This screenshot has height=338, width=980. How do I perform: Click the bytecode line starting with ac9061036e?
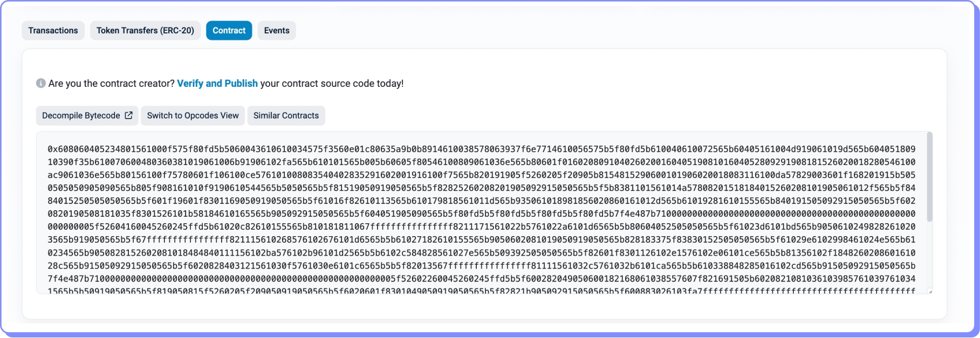coord(481,175)
